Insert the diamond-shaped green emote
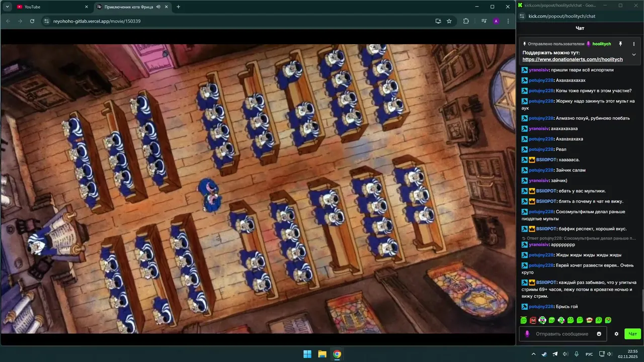 [561, 320]
